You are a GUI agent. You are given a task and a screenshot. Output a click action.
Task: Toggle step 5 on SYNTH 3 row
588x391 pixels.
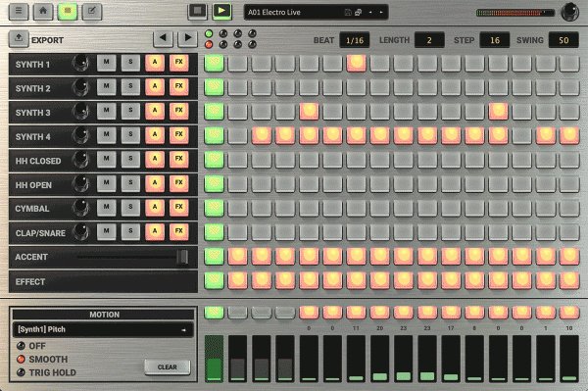point(309,112)
